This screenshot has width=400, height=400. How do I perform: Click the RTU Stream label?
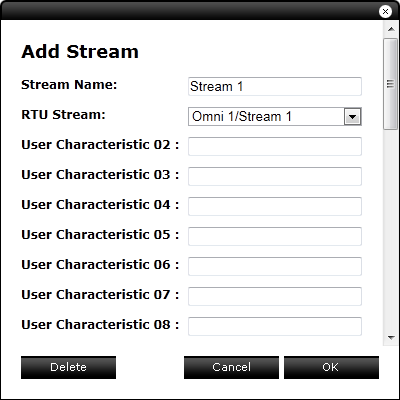pos(63,115)
